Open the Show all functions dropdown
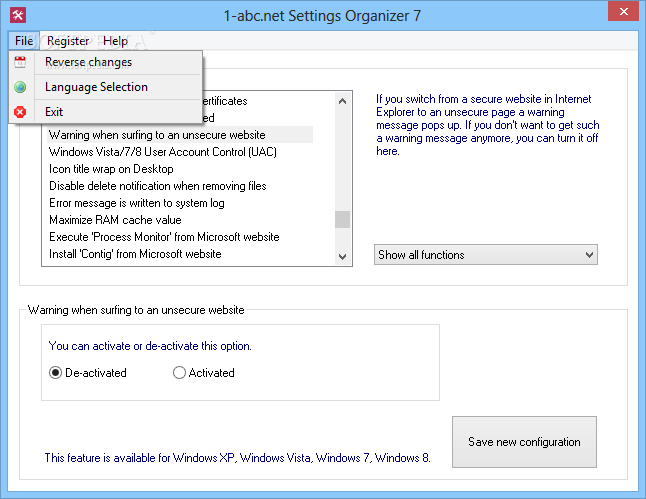The height and width of the screenshot is (499, 646). click(x=486, y=255)
